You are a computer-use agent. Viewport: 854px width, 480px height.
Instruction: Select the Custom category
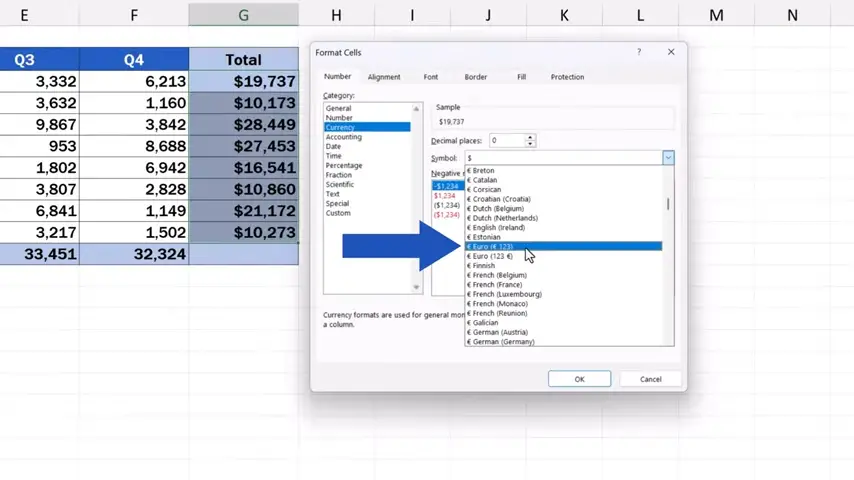[338, 213]
